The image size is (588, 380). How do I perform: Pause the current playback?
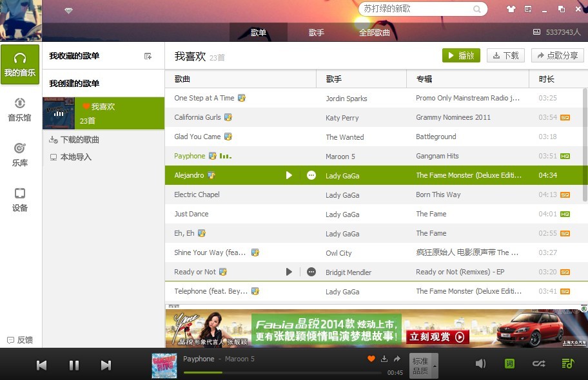point(74,365)
